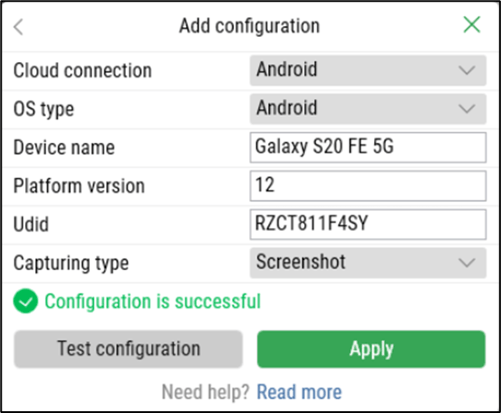Click the Configuration is successful message
Screen dimensions: 501x413
pyautogui.click(x=153, y=302)
